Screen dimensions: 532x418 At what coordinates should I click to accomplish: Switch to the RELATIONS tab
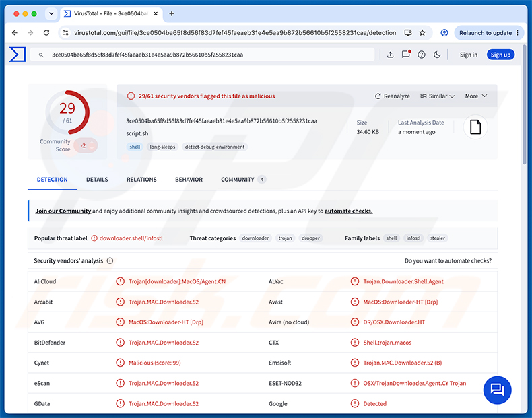[x=141, y=179]
